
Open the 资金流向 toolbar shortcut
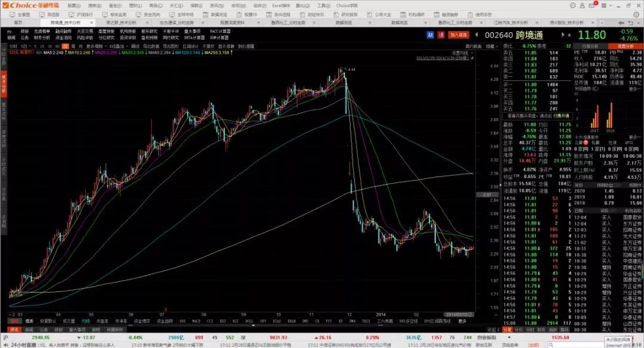click(148, 14)
